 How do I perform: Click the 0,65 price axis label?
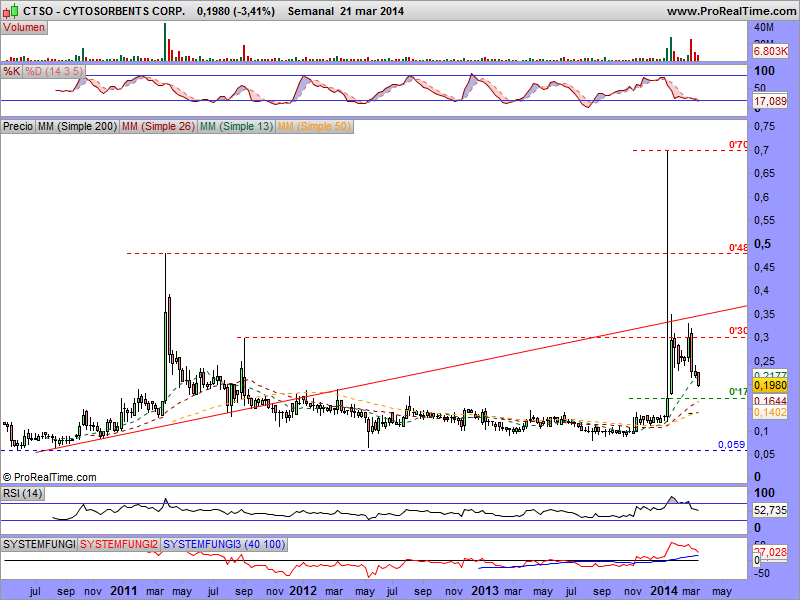pos(764,173)
